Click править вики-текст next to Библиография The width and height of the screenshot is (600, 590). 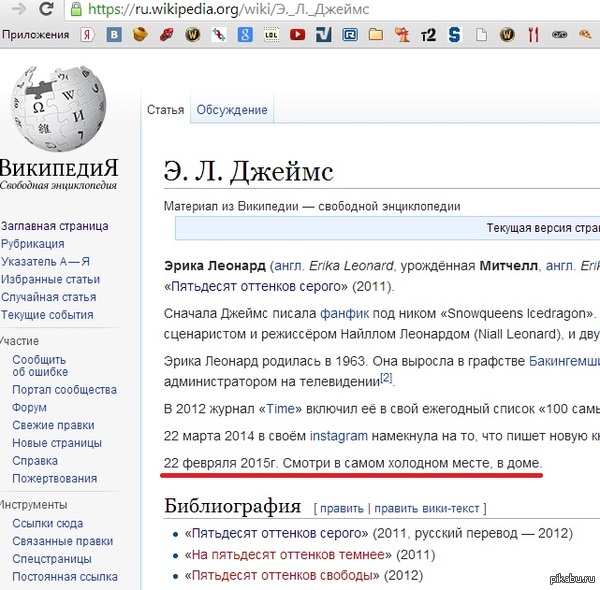tap(427, 508)
